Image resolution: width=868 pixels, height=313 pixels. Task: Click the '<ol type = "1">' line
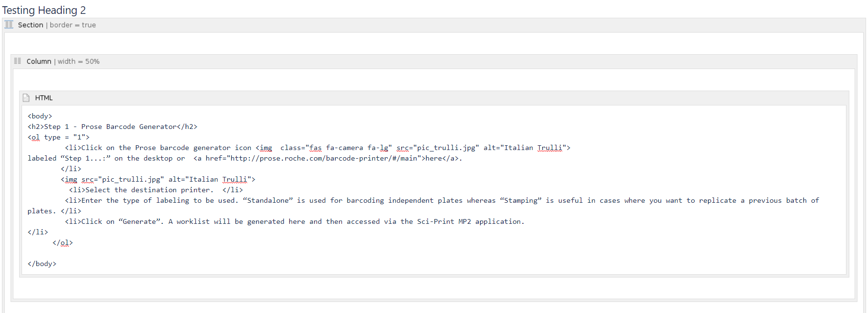[x=58, y=137]
